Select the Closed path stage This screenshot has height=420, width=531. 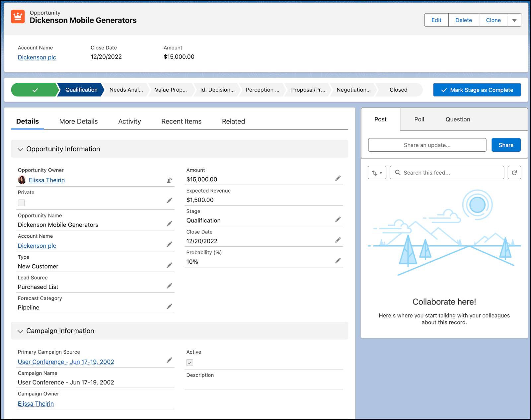click(x=398, y=90)
